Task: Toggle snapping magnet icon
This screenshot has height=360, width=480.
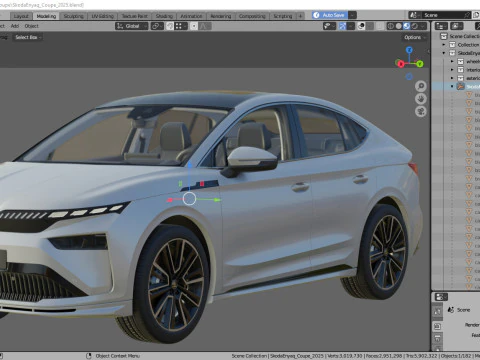Action: (170, 26)
